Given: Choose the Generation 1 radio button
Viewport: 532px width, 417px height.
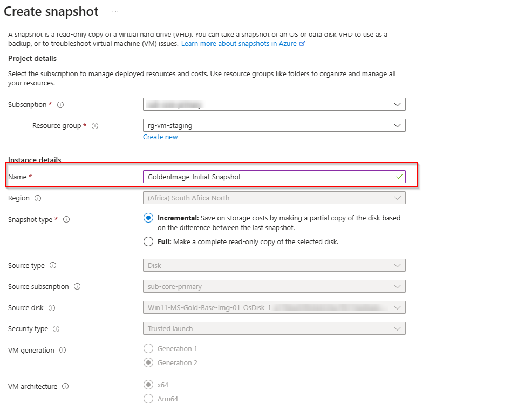Looking at the screenshot, I should [x=148, y=349].
